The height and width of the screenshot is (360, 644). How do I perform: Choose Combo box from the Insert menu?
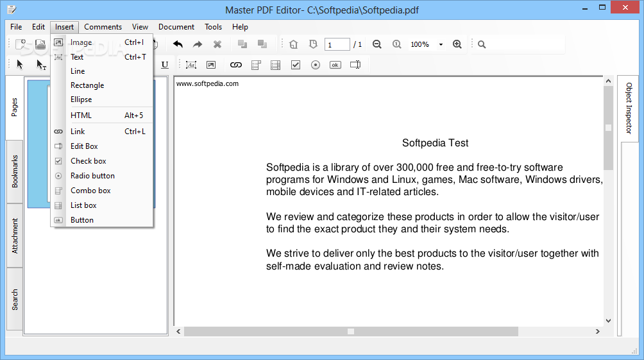(x=102, y=191)
